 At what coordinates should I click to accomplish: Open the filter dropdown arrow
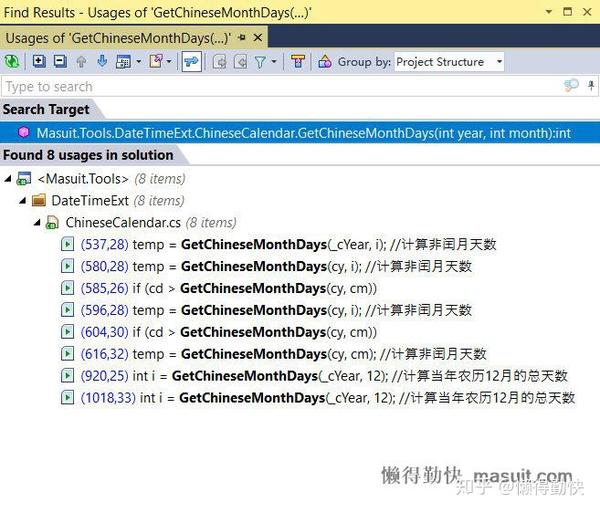(x=274, y=61)
